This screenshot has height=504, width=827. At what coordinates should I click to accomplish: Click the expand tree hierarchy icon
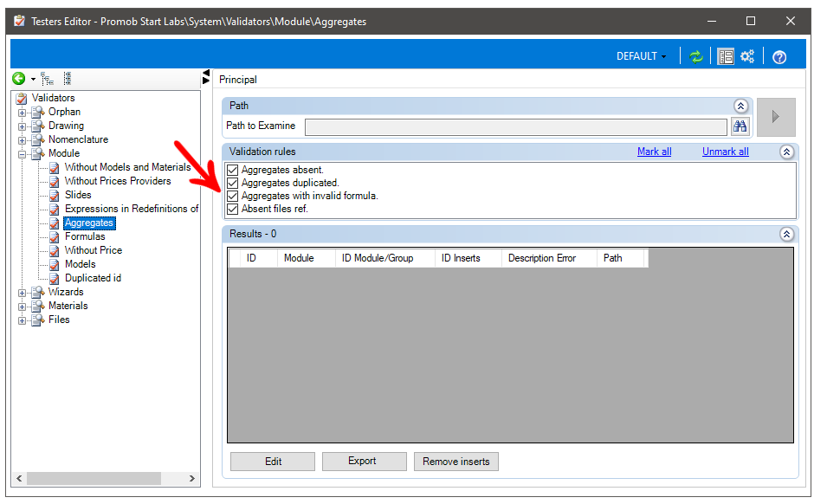pyautogui.click(x=47, y=79)
